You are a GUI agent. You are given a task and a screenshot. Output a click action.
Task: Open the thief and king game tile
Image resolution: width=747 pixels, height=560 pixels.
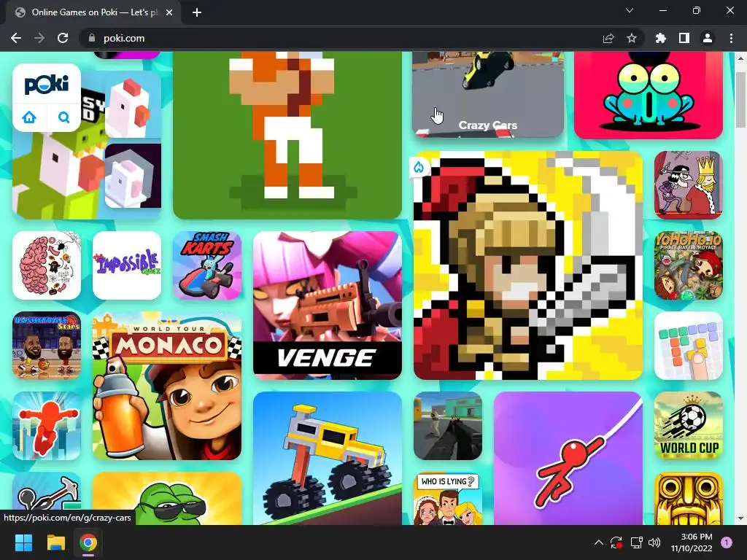(689, 185)
